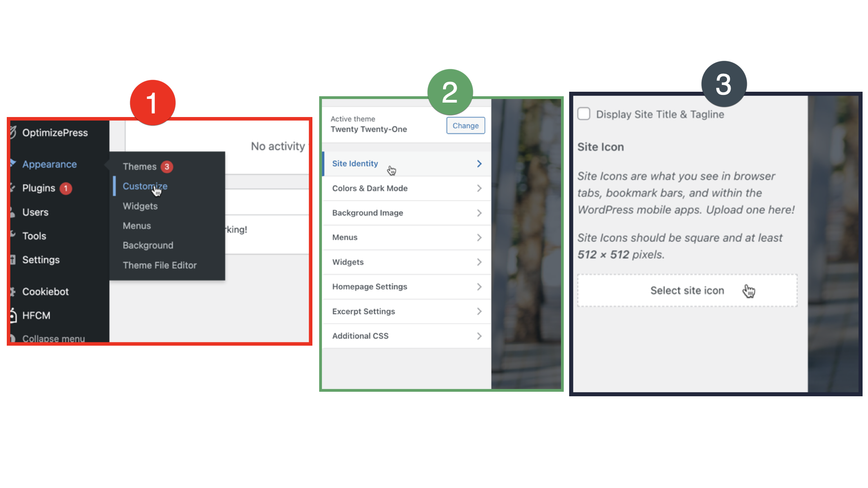Open the Site Identity section
The width and height of the screenshot is (868, 488).
click(x=407, y=164)
